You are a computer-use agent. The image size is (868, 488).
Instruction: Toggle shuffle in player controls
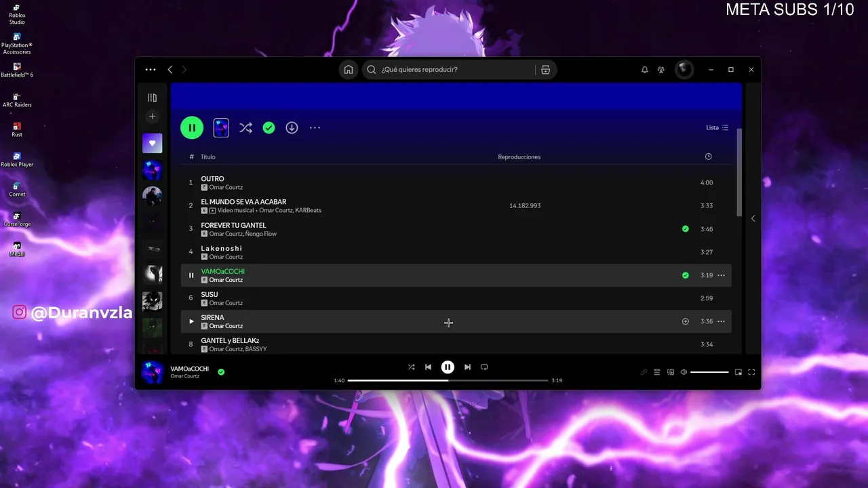tap(411, 367)
